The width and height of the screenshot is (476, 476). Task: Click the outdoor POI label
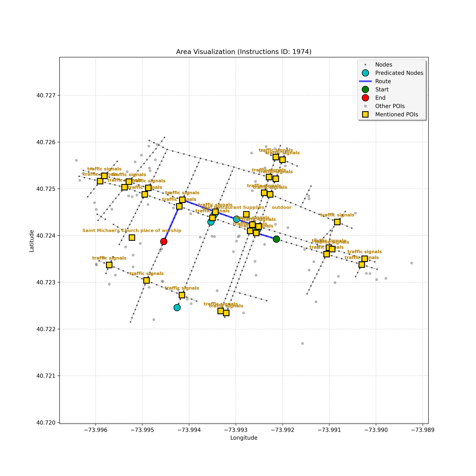281,207
